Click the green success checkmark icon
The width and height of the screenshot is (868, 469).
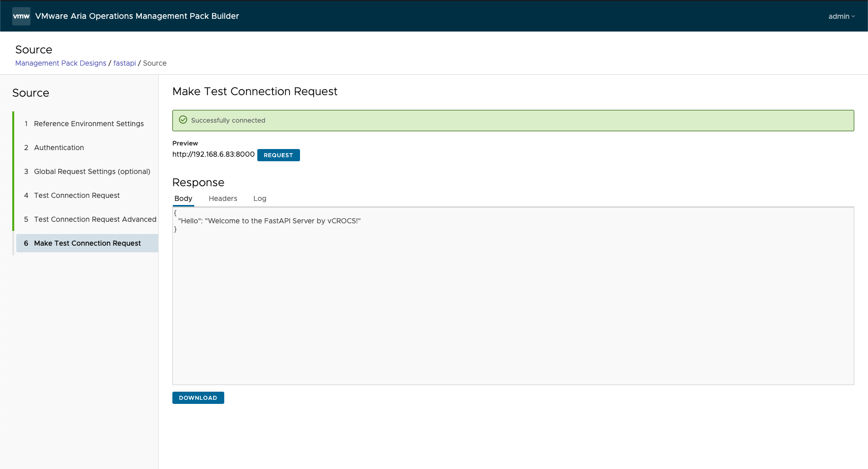[x=183, y=120]
